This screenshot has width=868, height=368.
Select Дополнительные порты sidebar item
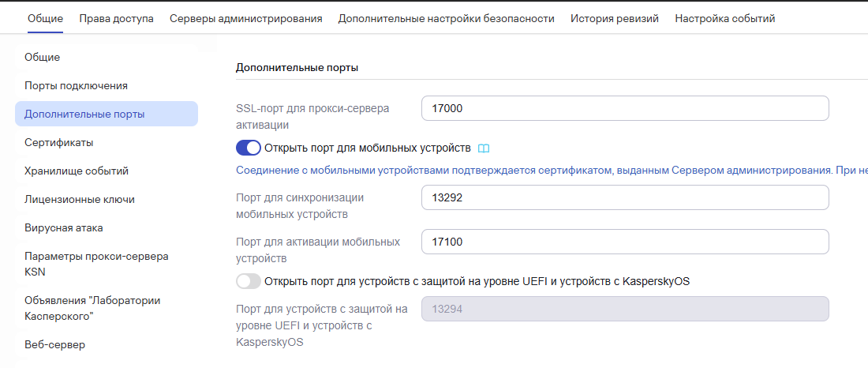(x=84, y=114)
